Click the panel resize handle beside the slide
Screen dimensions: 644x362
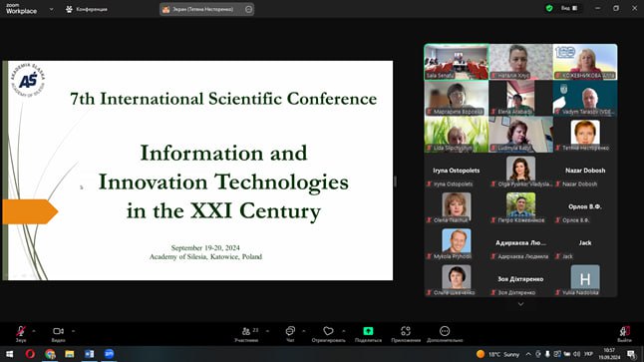point(395,181)
